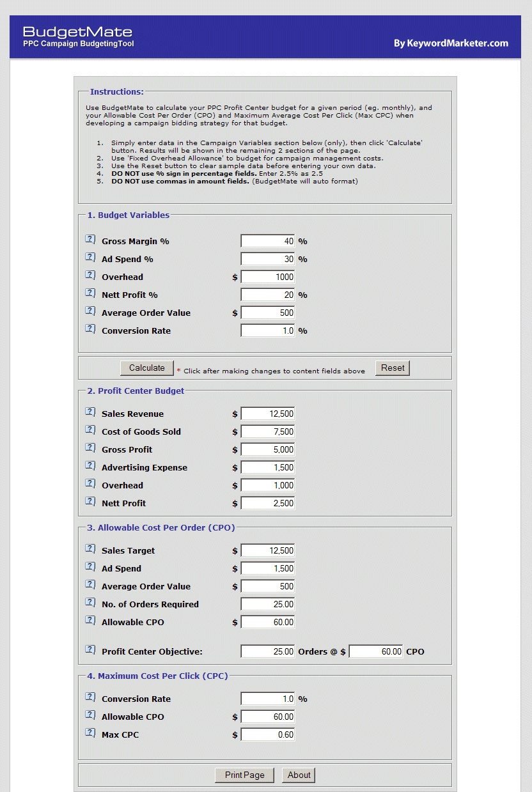The width and height of the screenshot is (532, 792).
Task: Open help icon next to Ad Spend %
Action: 90,258
